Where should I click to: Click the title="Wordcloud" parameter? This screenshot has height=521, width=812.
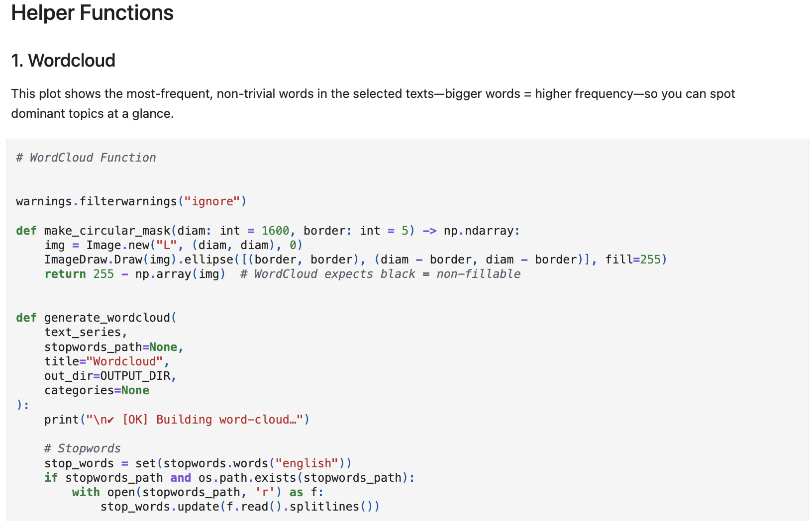coord(106,361)
